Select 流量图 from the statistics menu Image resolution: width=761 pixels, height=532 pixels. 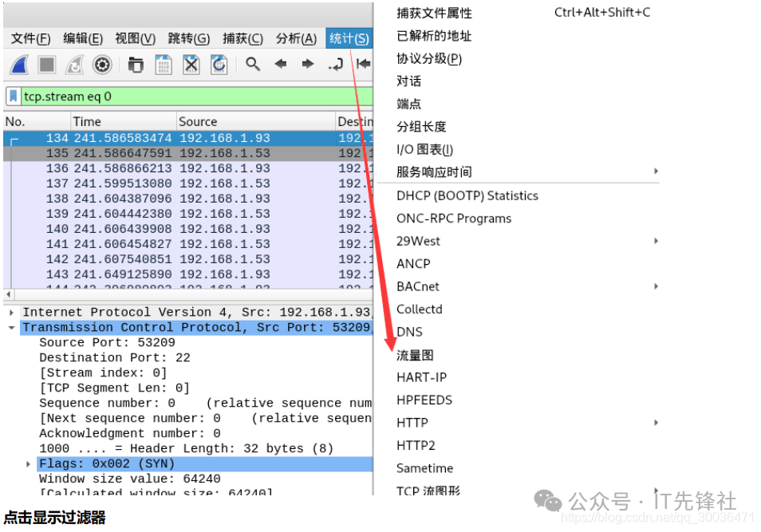click(x=415, y=355)
